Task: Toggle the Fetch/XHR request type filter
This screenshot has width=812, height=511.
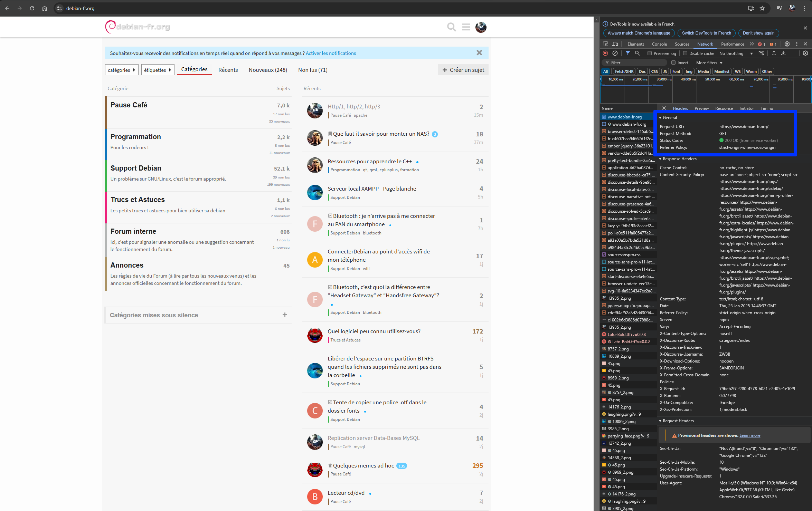Action: point(624,71)
